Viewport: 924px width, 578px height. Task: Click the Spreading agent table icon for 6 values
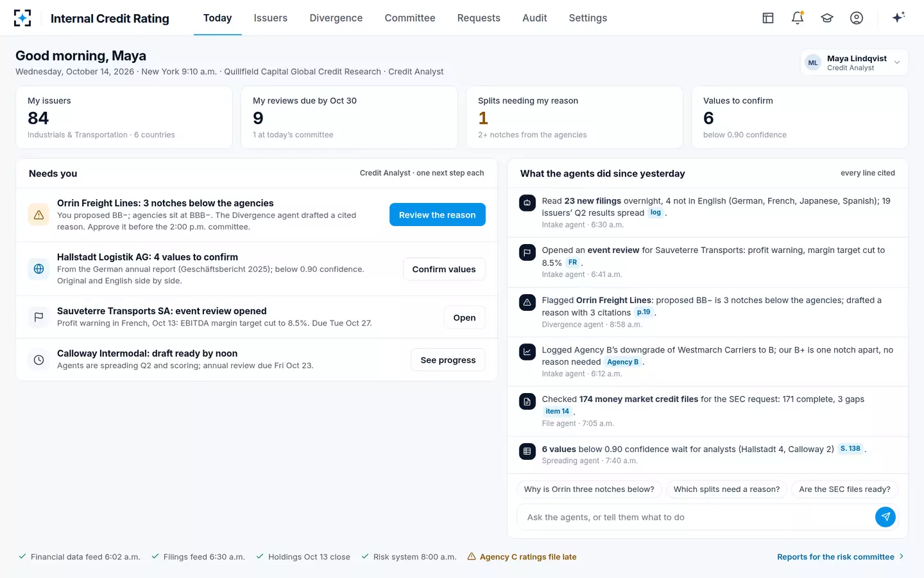pos(527,451)
